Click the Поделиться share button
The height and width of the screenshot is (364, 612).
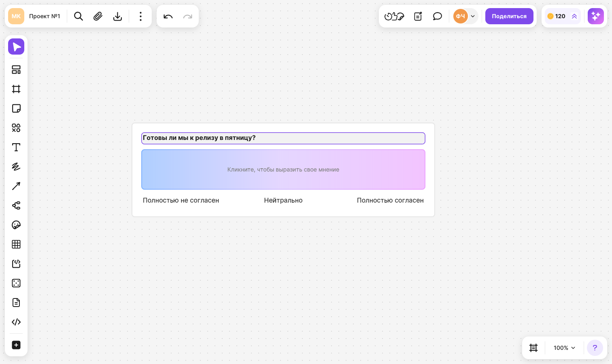point(509,16)
